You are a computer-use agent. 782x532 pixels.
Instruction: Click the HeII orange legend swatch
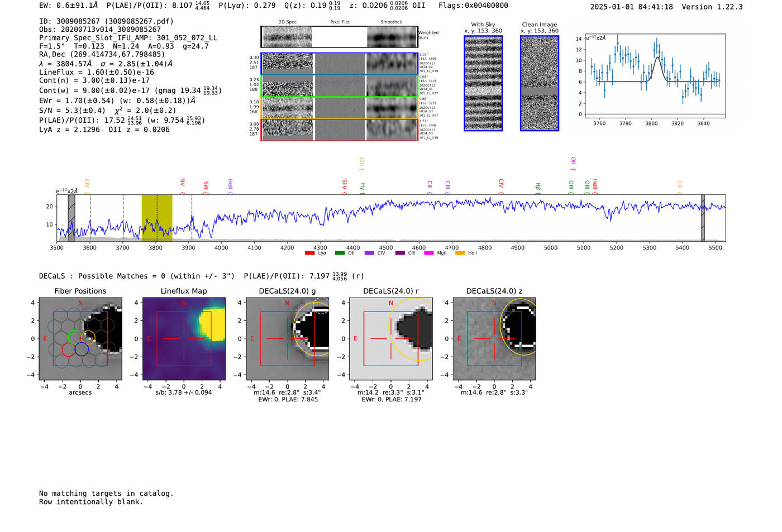(x=460, y=253)
